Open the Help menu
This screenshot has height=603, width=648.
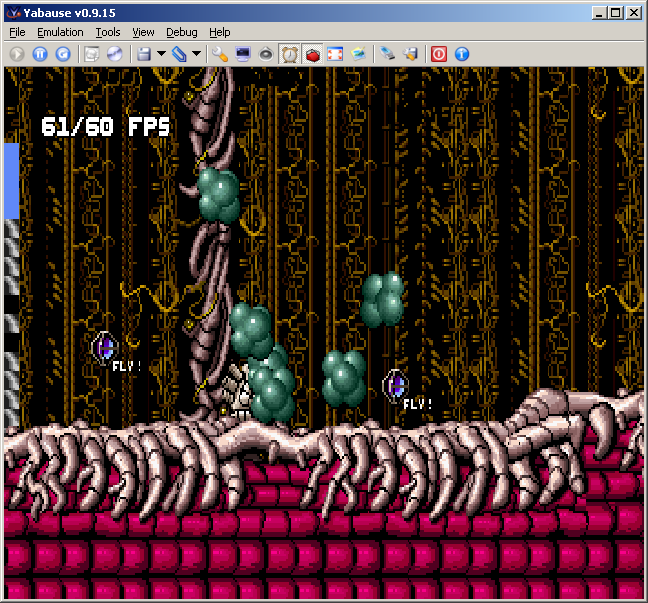tap(219, 32)
